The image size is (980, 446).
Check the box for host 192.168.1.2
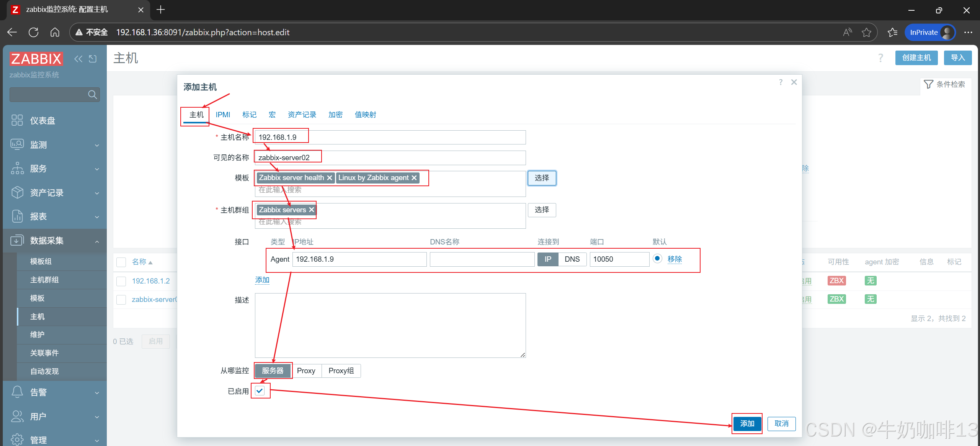(x=121, y=281)
